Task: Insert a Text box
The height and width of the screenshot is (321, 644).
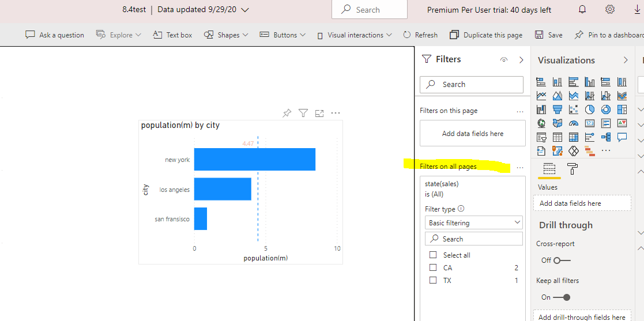Action: click(172, 35)
